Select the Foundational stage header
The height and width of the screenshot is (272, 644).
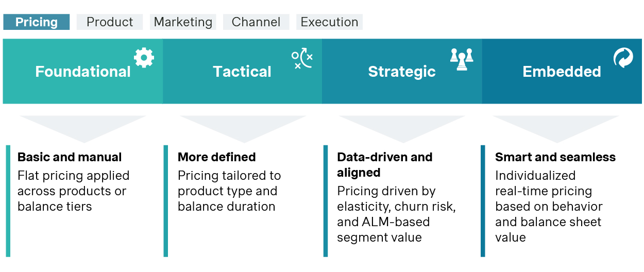pyautogui.click(x=83, y=72)
